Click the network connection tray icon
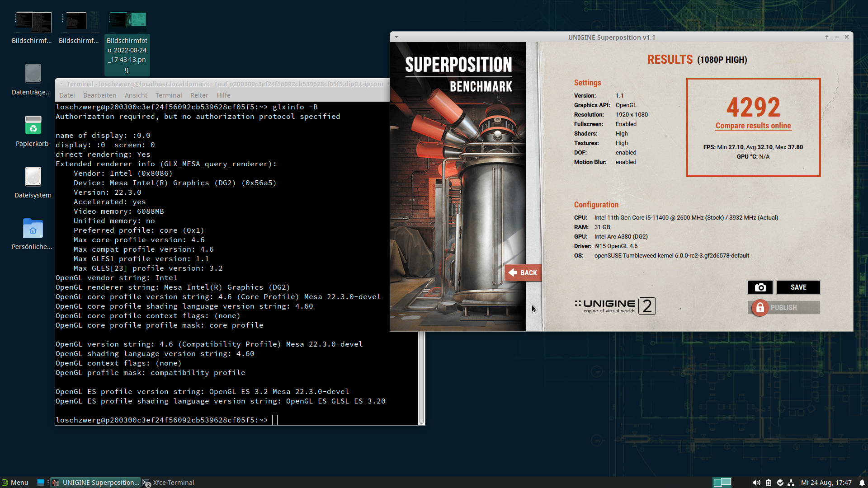Viewport: 868px width, 488px height. 791,483
